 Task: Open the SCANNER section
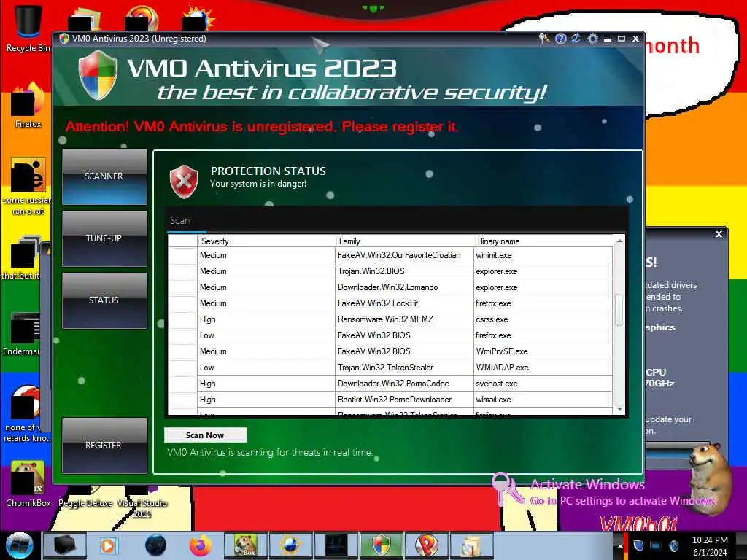coord(104,176)
